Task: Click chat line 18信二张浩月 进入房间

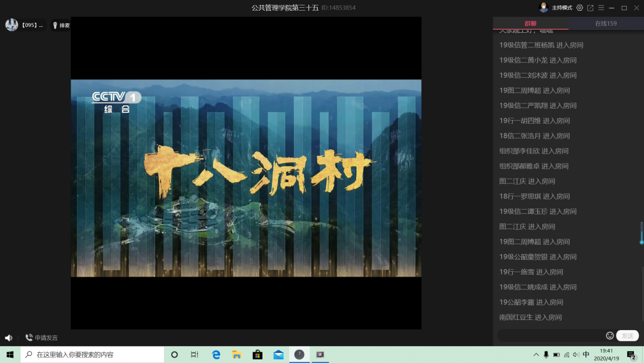Action: 534,136
